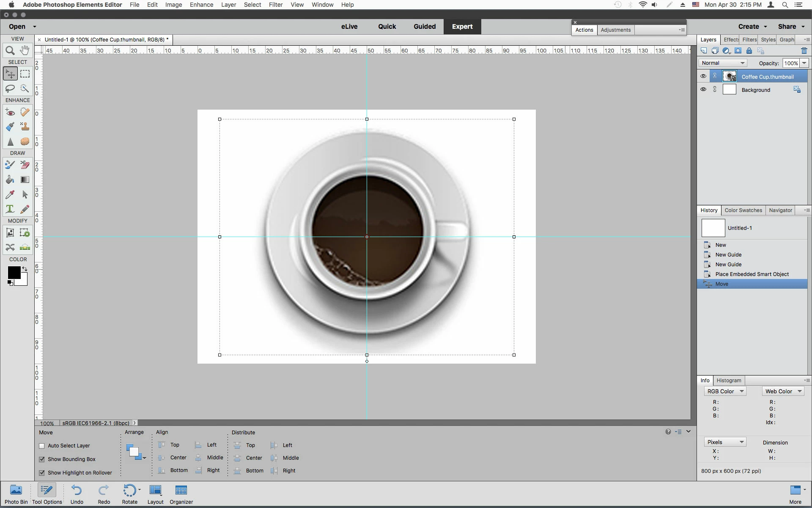This screenshot has height=508, width=812.
Task: Open the Normal blend mode dropdown
Action: click(723, 63)
